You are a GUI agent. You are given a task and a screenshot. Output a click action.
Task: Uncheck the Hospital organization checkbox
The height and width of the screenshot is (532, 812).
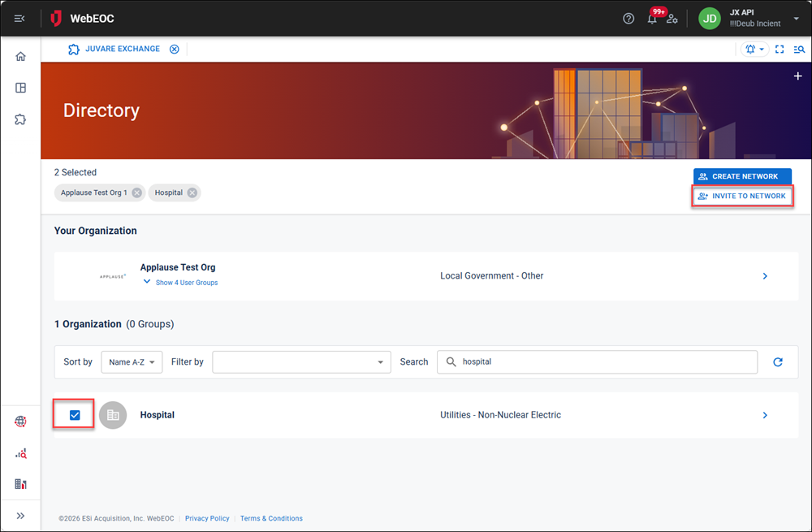click(75, 415)
